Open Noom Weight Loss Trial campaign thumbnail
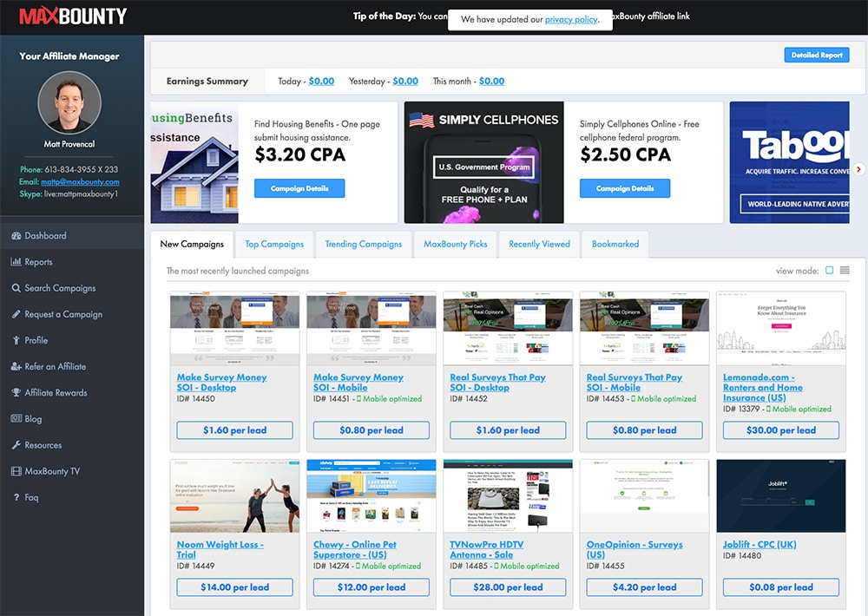 (x=234, y=495)
